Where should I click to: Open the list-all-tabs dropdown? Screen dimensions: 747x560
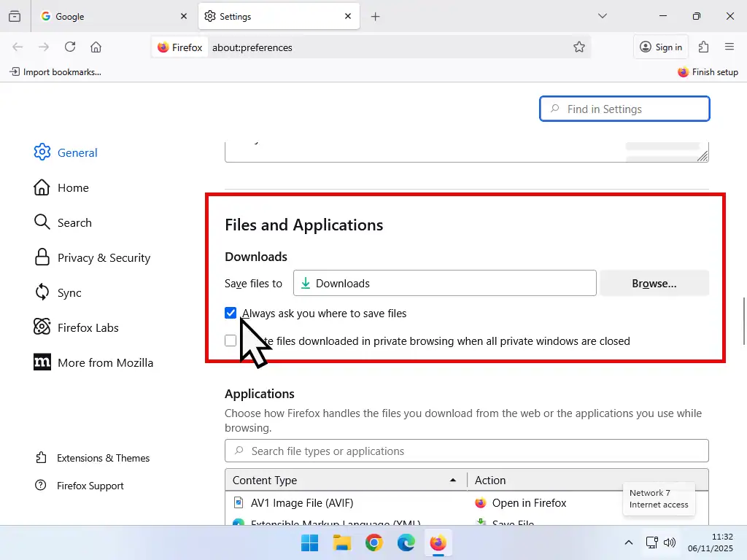pos(602,15)
